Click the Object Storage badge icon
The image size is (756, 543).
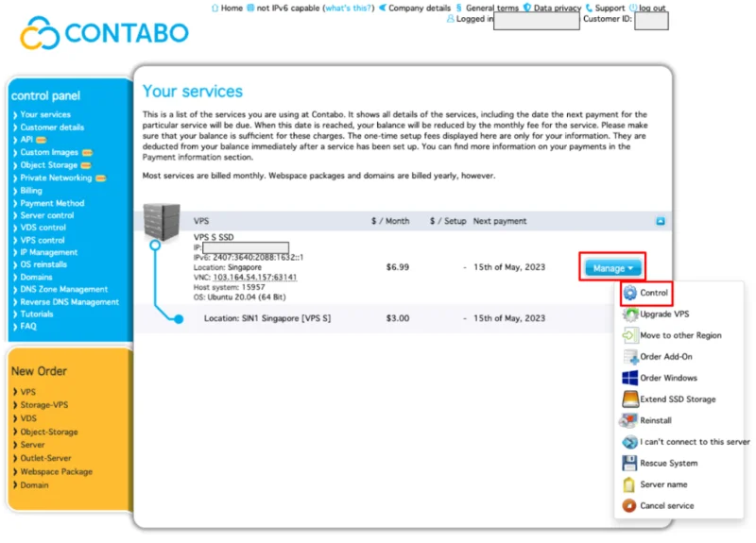coord(86,165)
